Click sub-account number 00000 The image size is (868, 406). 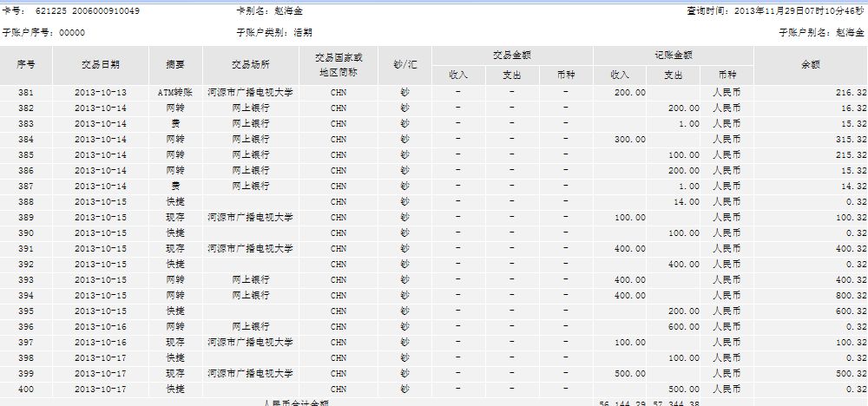(x=72, y=33)
